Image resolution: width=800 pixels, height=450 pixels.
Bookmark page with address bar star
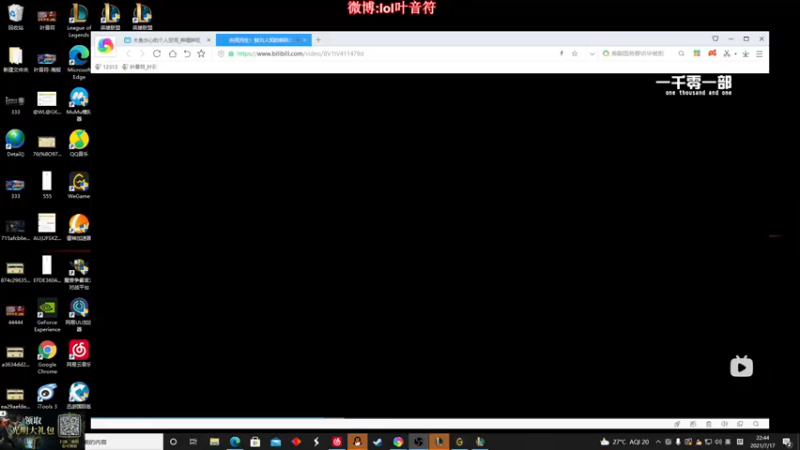pyautogui.click(x=574, y=54)
